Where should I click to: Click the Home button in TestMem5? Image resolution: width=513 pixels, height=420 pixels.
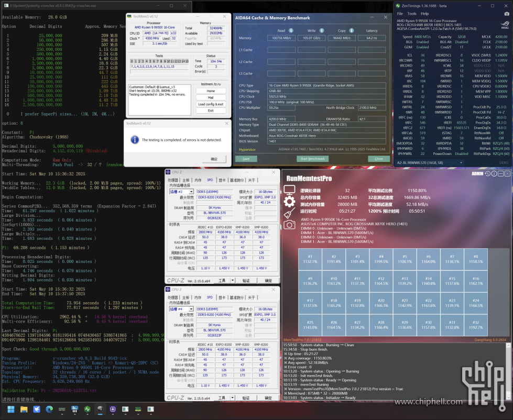[211, 91]
